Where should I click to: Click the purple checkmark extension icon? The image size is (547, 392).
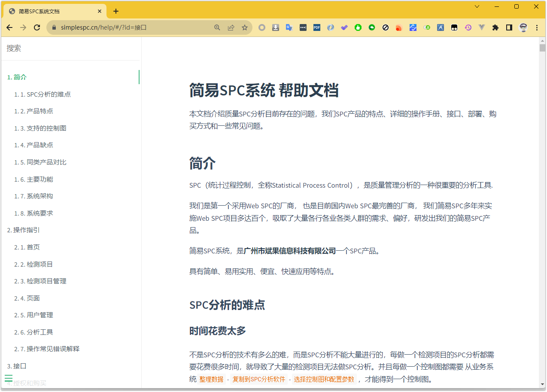(344, 27)
